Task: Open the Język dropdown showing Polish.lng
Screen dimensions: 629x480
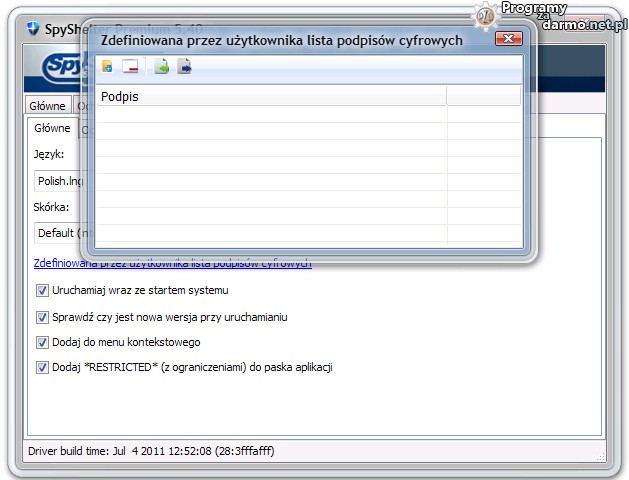Action: pos(62,181)
